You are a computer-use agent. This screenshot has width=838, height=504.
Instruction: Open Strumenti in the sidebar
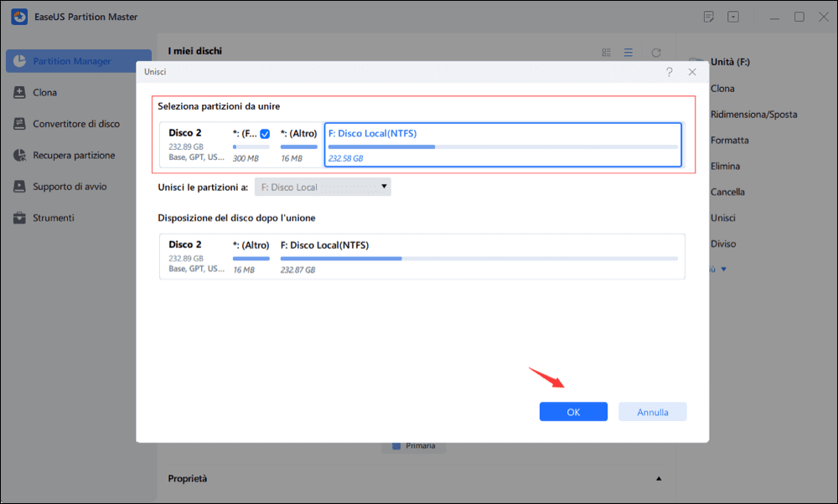click(x=54, y=218)
